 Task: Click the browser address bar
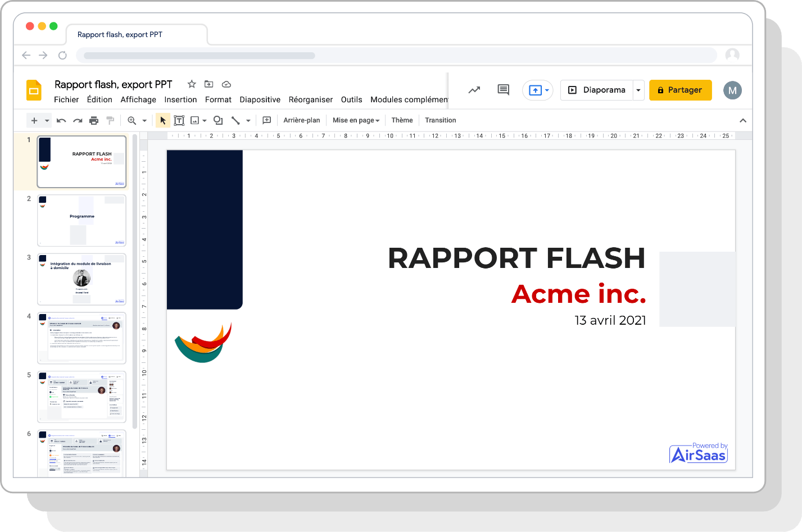[x=396, y=55]
